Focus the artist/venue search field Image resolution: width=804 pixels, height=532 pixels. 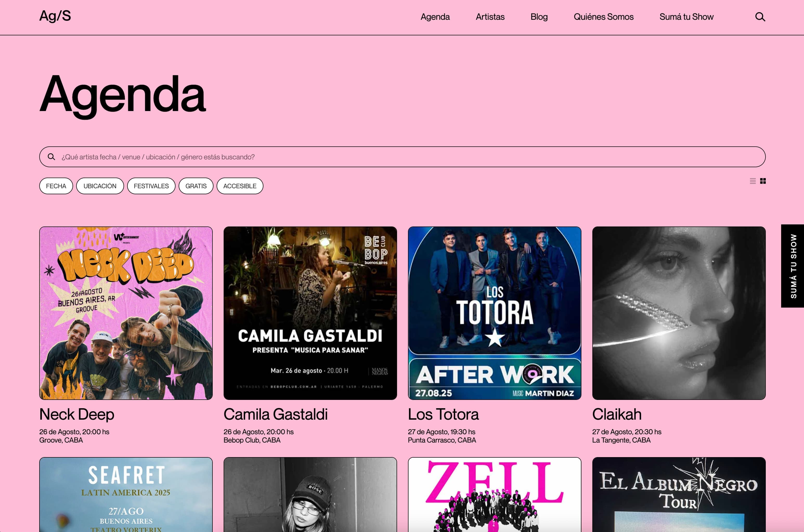(402, 157)
